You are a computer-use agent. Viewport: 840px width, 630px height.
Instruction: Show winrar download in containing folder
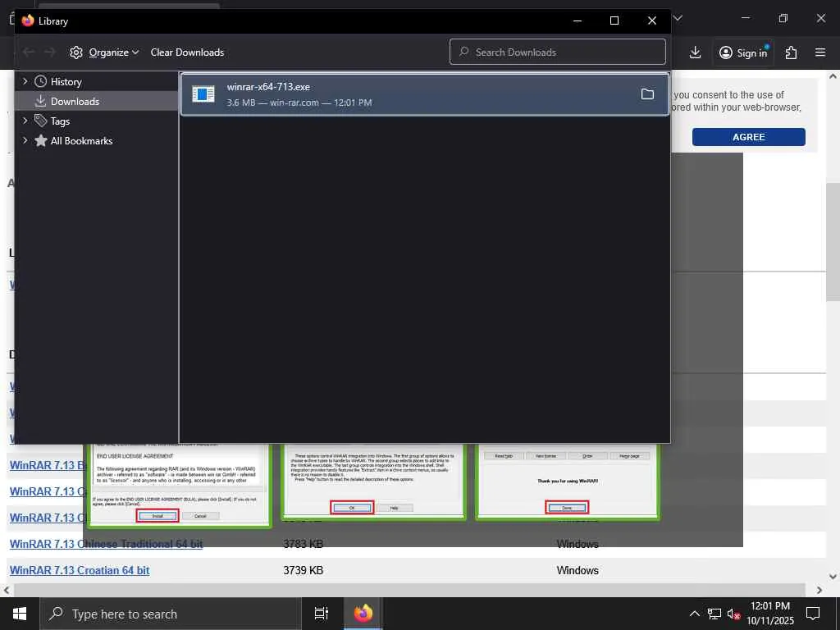tap(647, 94)
